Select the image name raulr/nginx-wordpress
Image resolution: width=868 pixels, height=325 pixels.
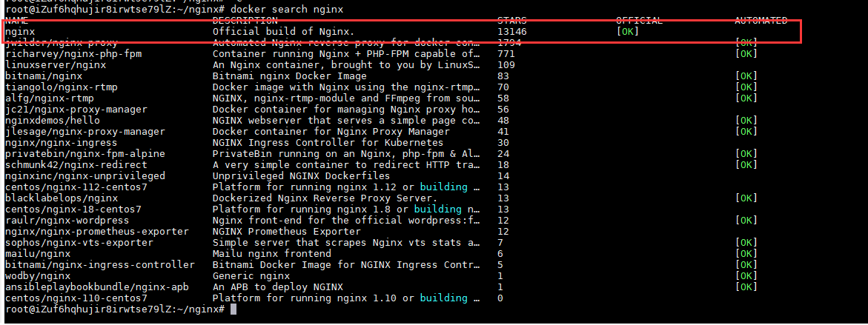(x=67, y=219)
